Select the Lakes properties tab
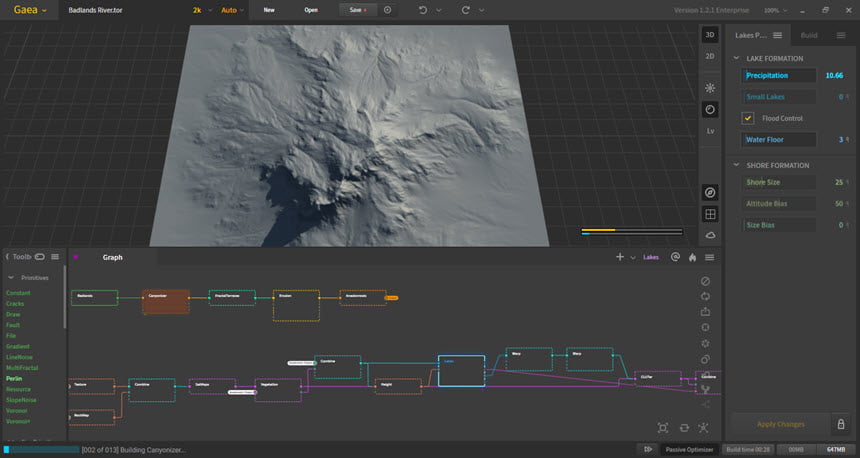The image size is (860, 458). coord(751,35)
